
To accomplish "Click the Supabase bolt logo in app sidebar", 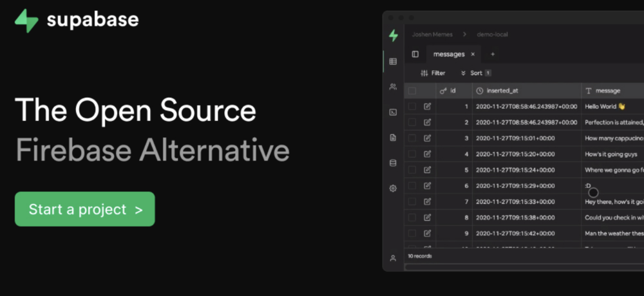I will (x=393, y=35).
